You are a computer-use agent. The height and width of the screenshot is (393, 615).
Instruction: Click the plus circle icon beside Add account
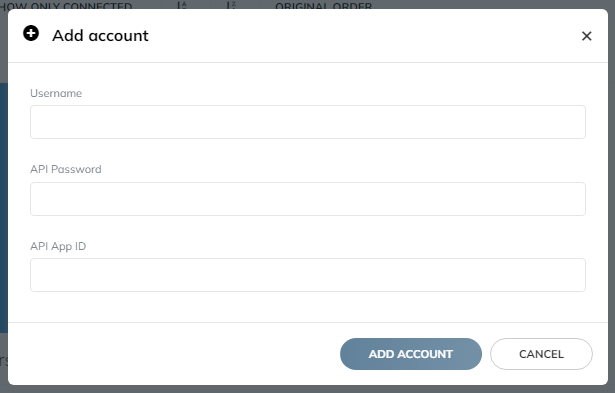click(31, 33)
